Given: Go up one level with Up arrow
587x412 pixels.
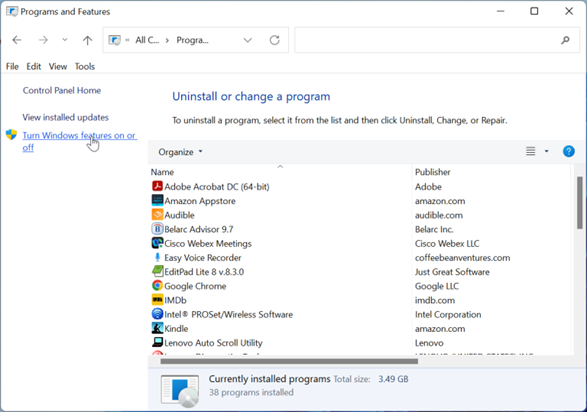Looking at the screenshot, I should (87, 40).
